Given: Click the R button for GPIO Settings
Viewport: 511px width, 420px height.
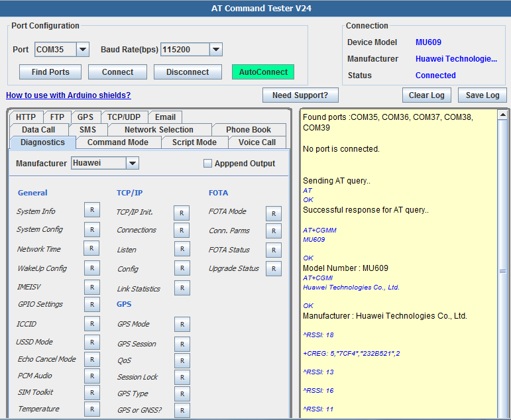Looking at the screenshot, I should (92, 304).
